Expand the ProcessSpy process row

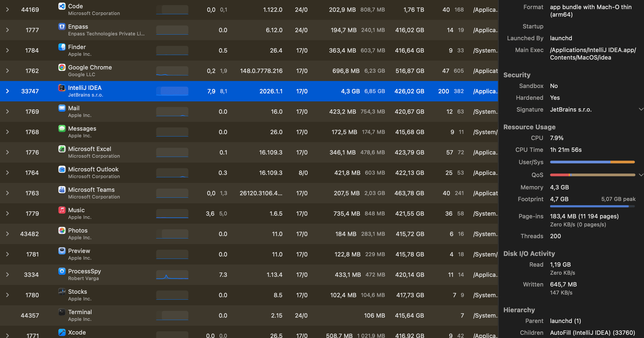coord(8,275)
